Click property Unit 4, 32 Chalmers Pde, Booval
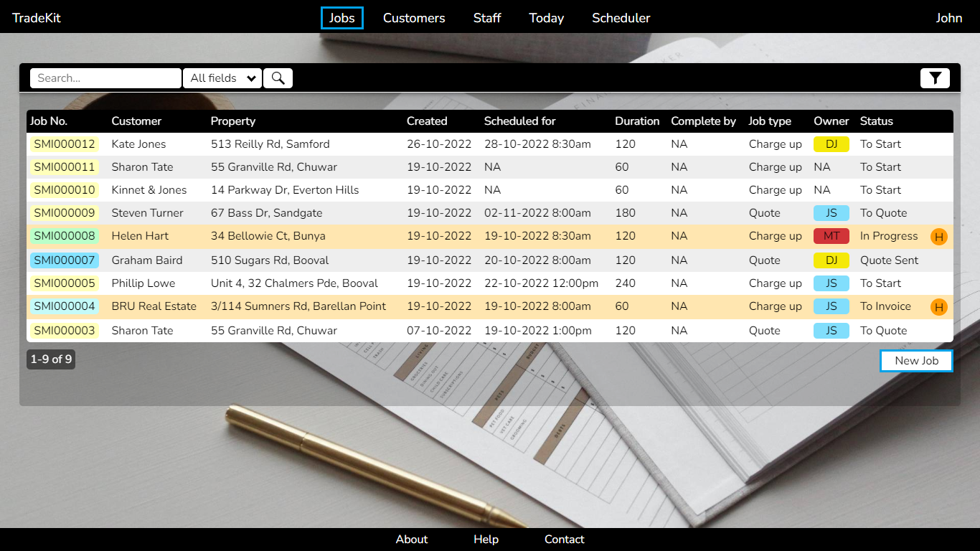Image resolution: width=980 pixels, height=551 pixels. [294, 283]
